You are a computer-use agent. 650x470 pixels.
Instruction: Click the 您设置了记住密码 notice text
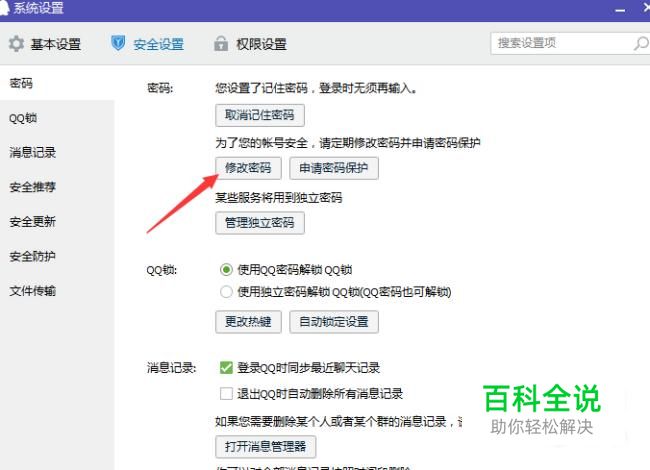tap(316, 88)
